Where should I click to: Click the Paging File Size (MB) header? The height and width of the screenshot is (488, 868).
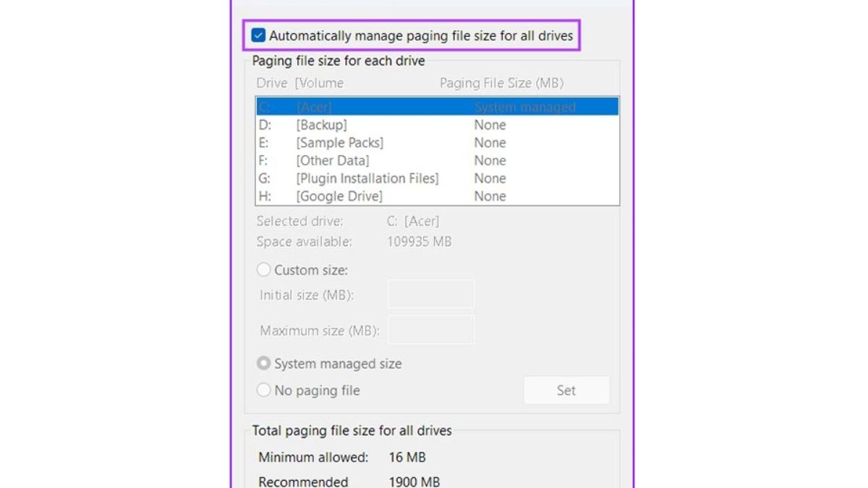501,83
